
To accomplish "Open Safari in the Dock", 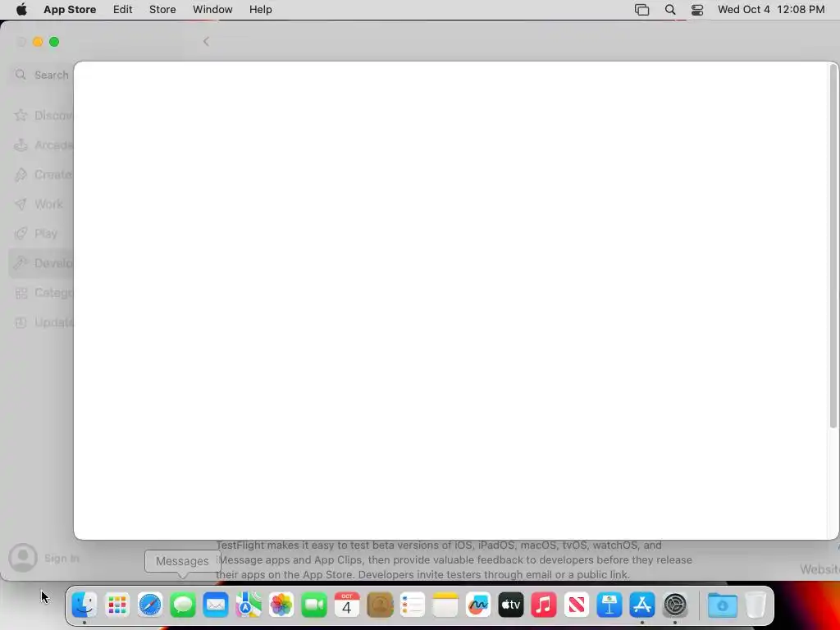I will point(150,605).
